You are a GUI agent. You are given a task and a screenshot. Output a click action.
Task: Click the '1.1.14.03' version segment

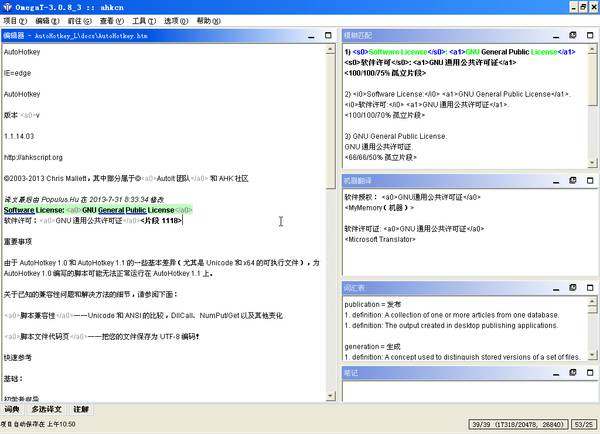[19, 136]
